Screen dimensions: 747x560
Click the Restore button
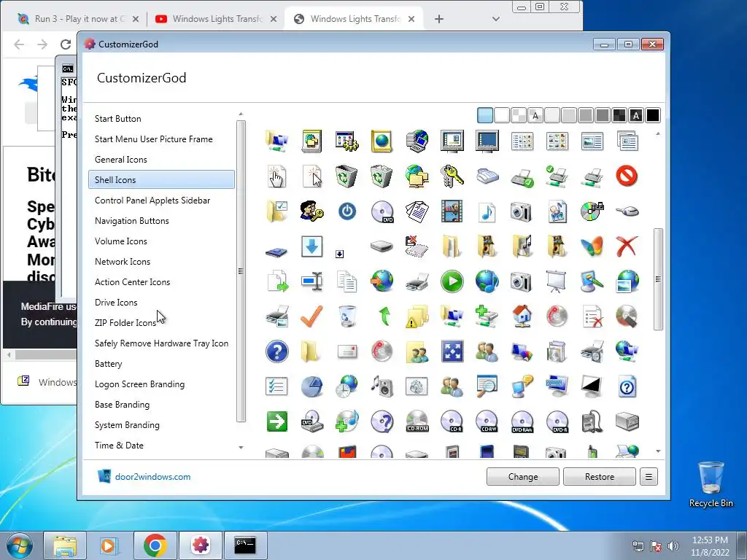pyautogui.click(x=600, y=477)
